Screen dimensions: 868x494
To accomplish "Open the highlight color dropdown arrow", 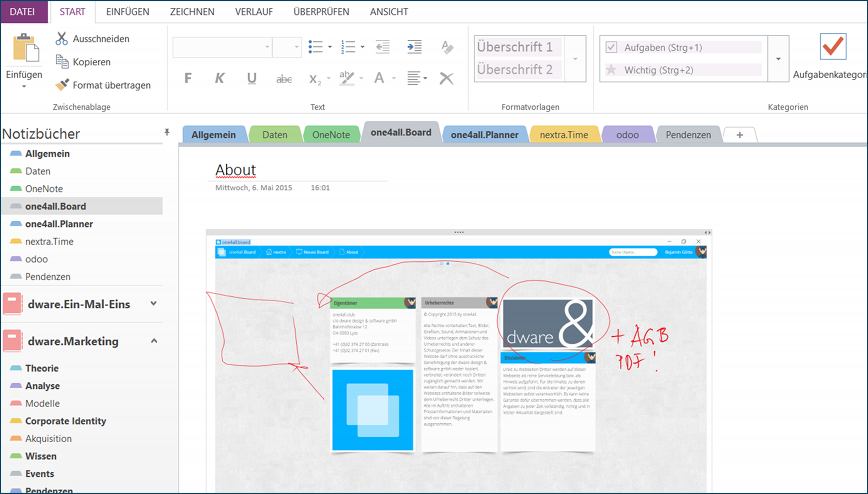I will tap(361, 78).
